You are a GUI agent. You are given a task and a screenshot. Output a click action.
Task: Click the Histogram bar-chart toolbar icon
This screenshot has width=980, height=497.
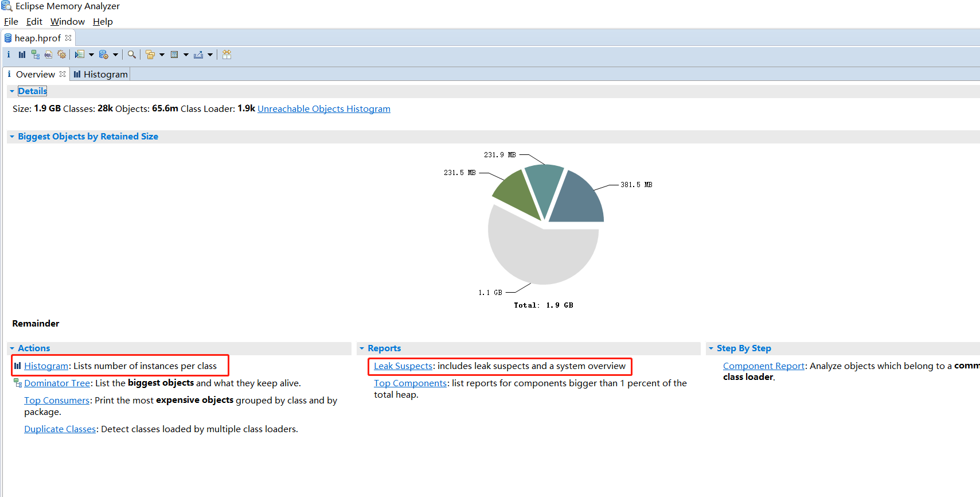click(x=22, y=55)
